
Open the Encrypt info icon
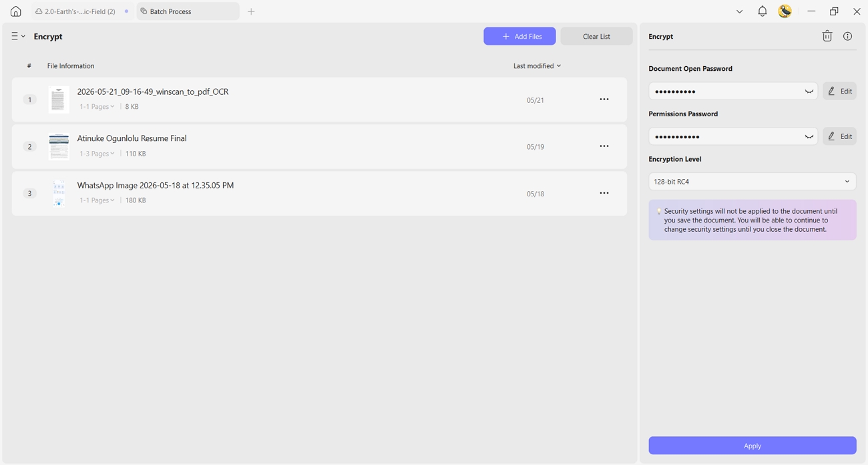[x=847, y=36]
